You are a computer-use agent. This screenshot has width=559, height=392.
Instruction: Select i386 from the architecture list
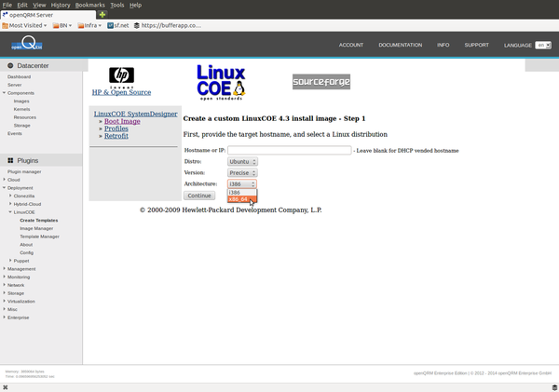241,193
